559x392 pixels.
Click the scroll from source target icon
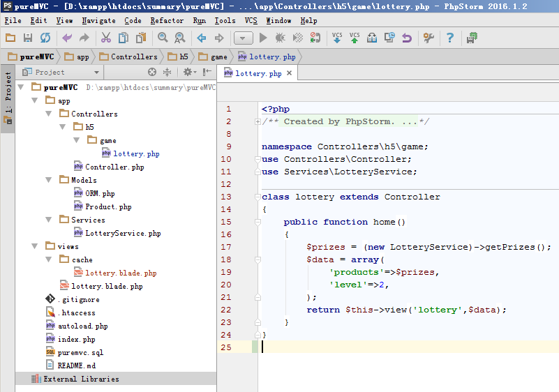tap(152, 72)
